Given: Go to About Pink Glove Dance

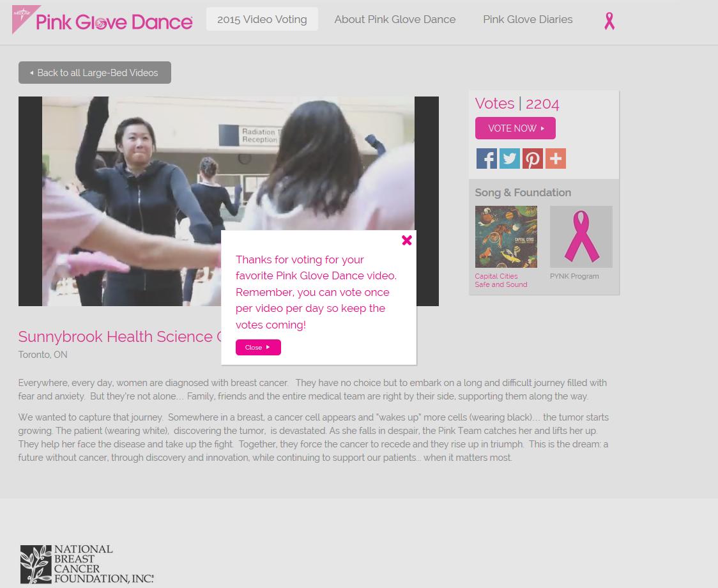Looking at the screenshot, I should 395,19.
